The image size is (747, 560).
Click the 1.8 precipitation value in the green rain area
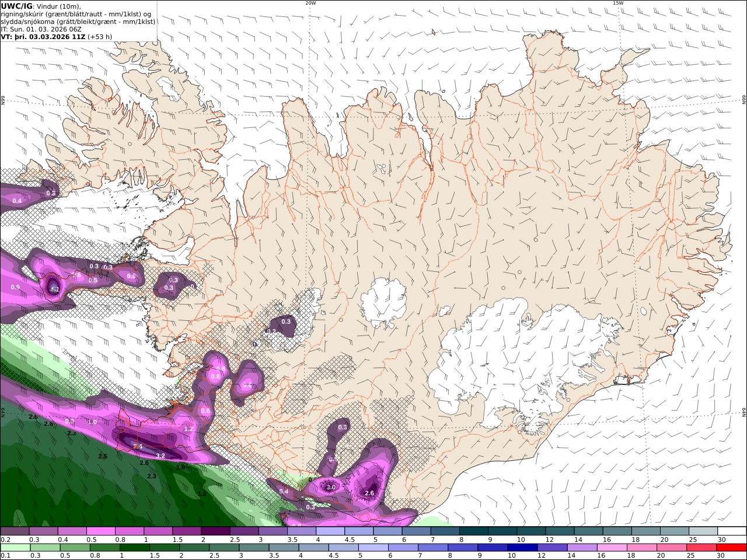click(180, 467)
